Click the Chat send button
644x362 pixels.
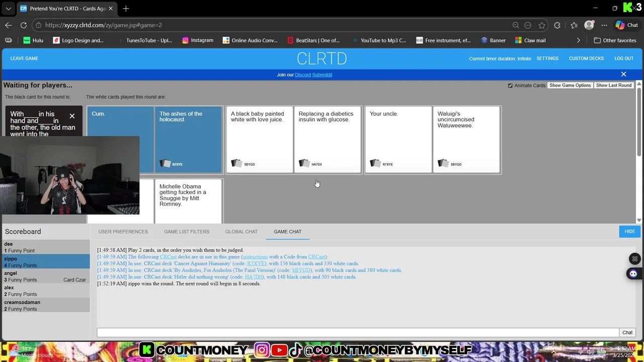[x=627, y=332]
